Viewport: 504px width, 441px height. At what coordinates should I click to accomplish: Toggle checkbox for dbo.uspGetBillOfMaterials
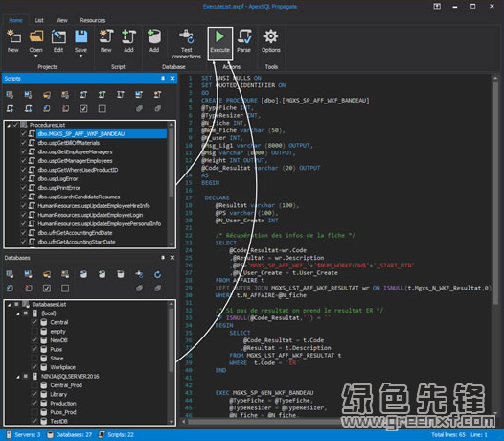(23, 143)
